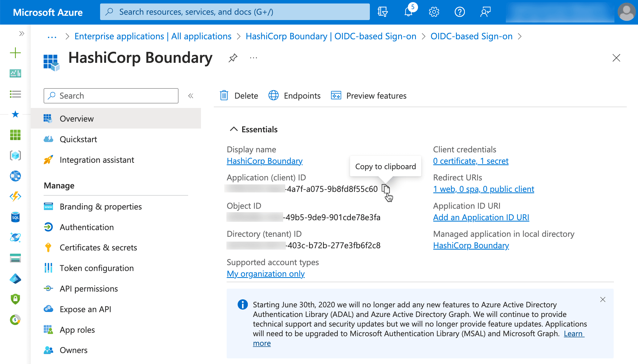Click the Azure search input field
This screenshot has width=638, height=364.
click(235, 12)
